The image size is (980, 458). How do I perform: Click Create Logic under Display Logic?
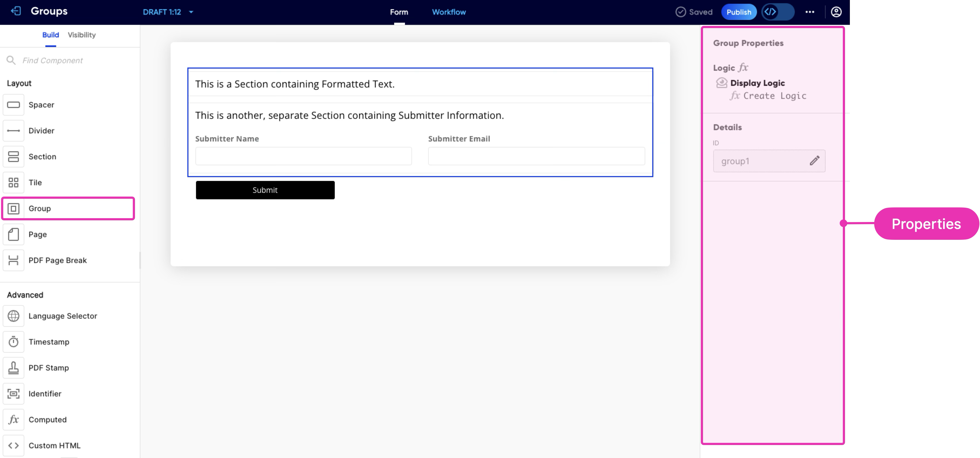point(774,96)
